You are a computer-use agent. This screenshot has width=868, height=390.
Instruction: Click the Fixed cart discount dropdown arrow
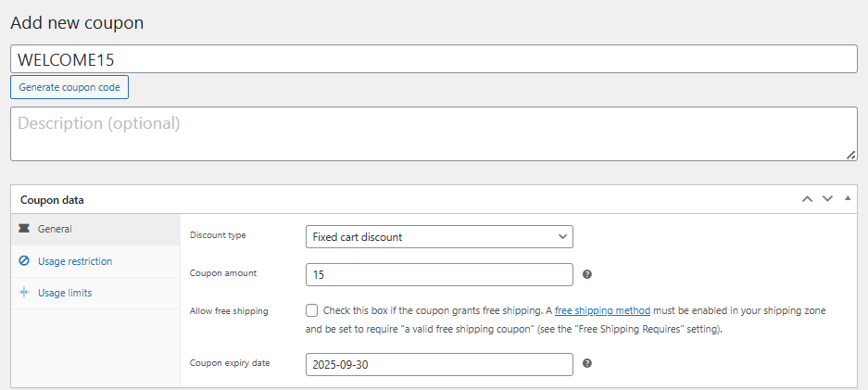tap(562, 237)
